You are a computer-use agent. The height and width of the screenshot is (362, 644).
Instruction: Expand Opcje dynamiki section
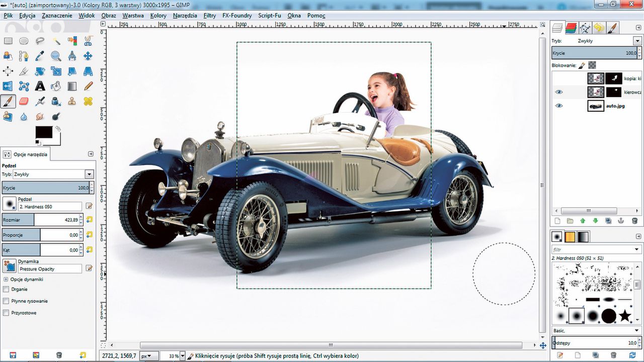6,279
